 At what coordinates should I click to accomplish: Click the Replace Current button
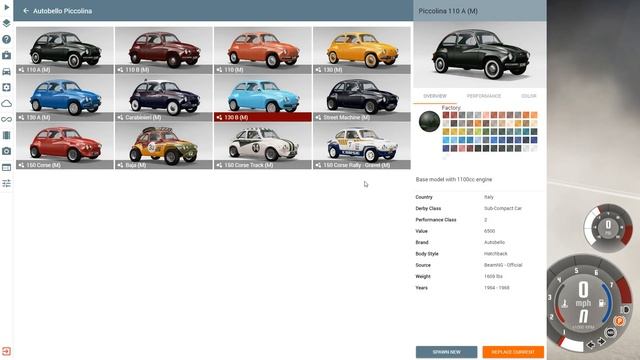point(513,352)
